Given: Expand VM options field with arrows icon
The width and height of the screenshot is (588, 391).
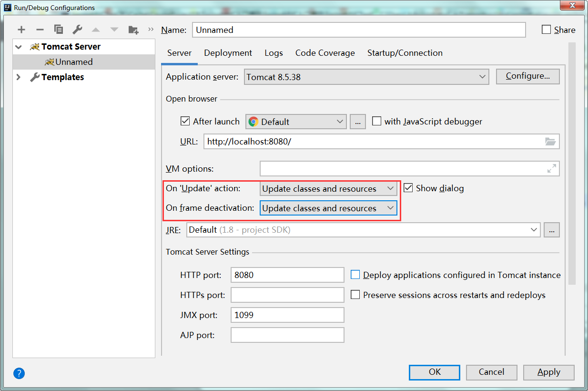Looking at the screenshot, I should point(552,168).
